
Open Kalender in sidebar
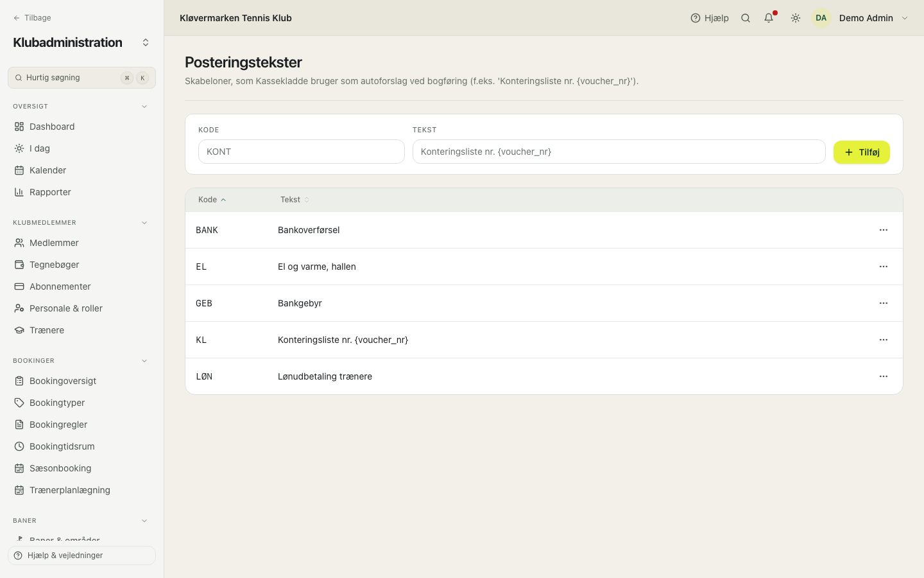(x=81, y=170)
